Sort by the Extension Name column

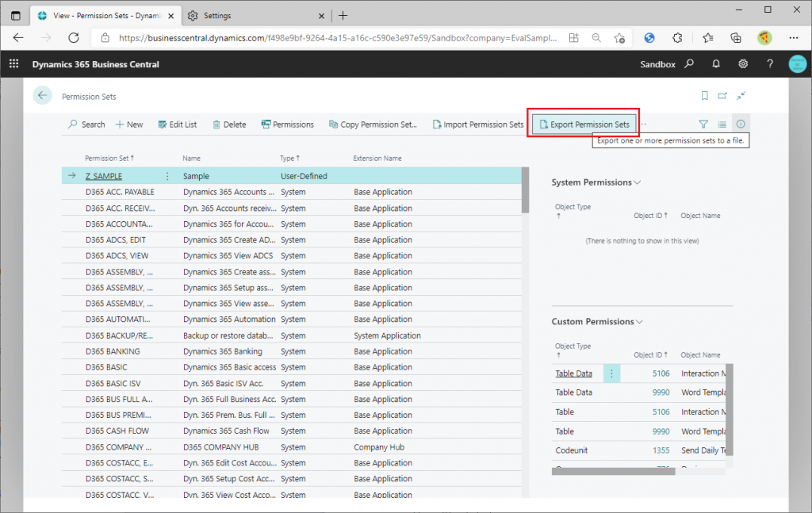coord(377,158)
